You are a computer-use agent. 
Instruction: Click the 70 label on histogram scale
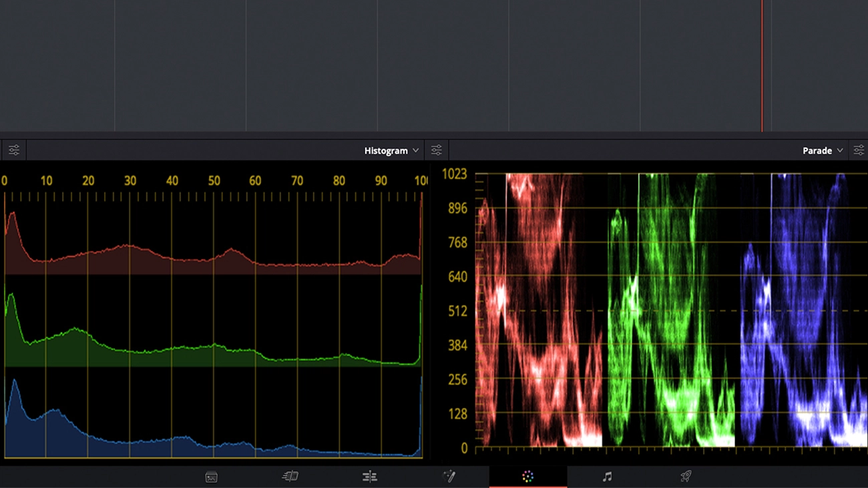pos(297,181)
